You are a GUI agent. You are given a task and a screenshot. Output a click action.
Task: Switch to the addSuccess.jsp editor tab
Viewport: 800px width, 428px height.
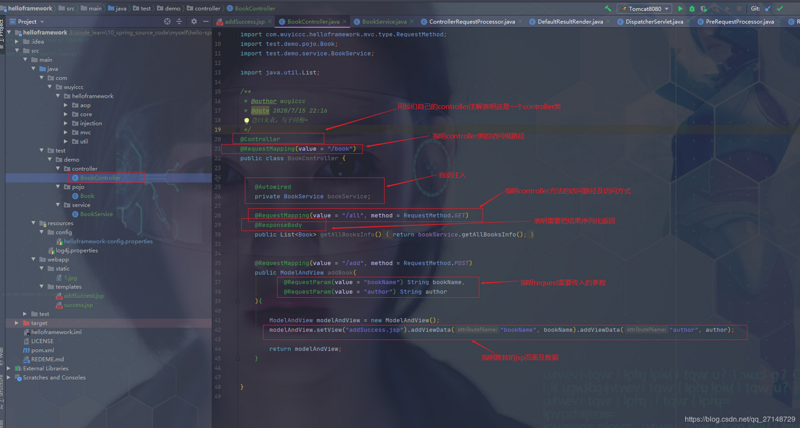point(242,21)
